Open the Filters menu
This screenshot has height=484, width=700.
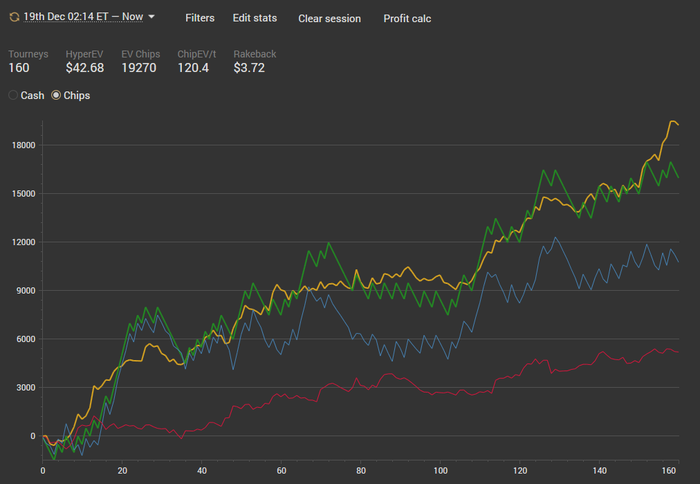click(x=200, y=18)
